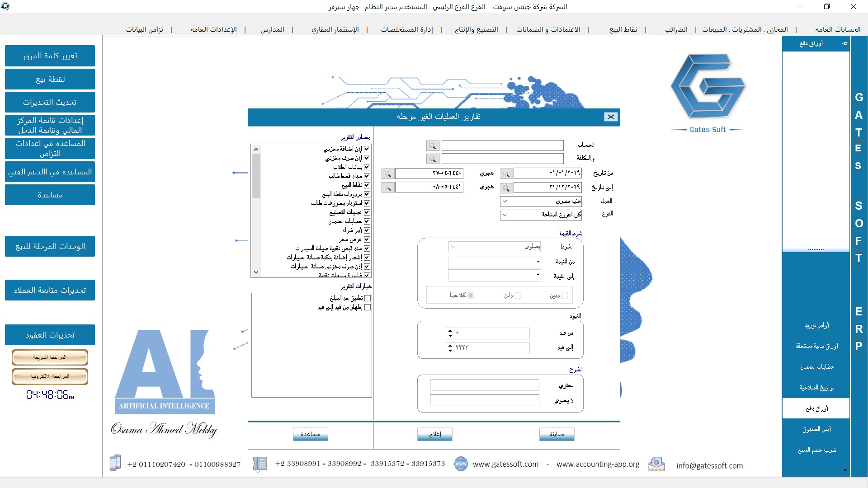Screen dimensions: 868x488
Task: Click the sources list scrollbar thumb
Action: coord(256,176)
